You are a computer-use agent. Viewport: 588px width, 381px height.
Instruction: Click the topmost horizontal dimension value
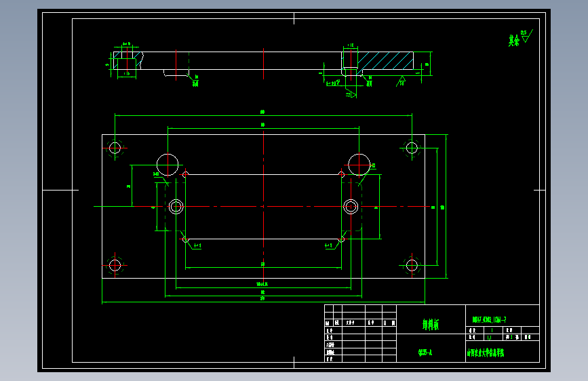[x=262, y=112]
